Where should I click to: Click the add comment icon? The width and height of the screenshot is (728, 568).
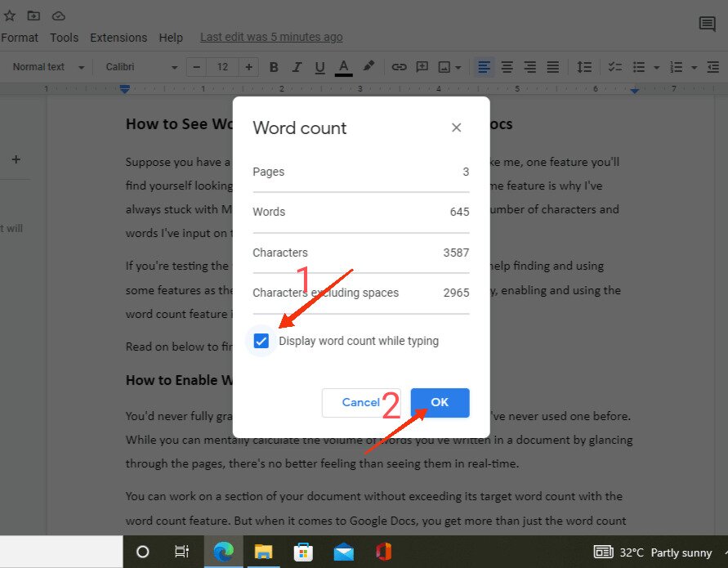(422, 67)
